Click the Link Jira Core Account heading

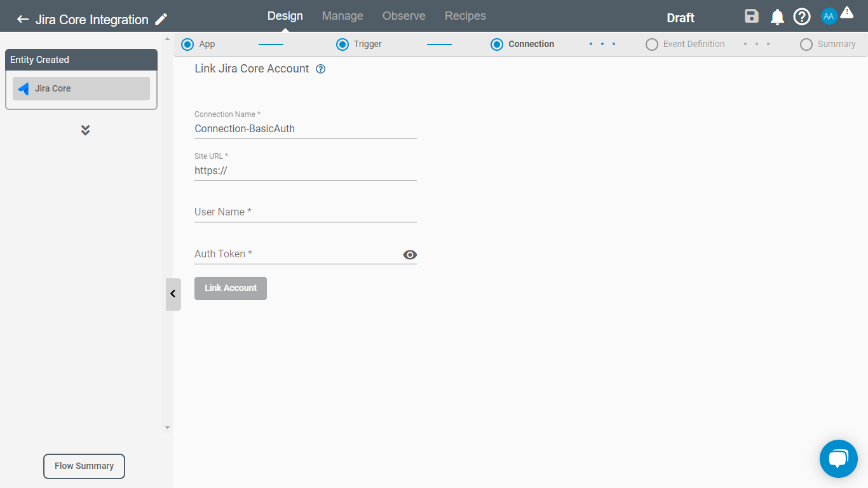coord(252,69)
